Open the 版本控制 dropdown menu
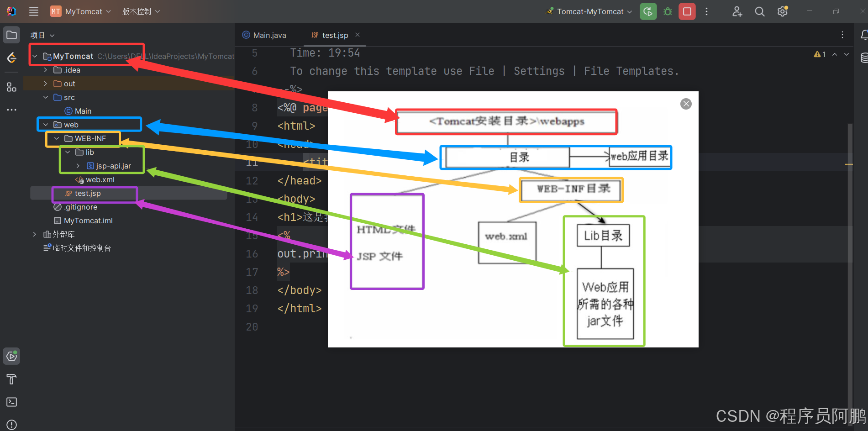This screenshot has width=868, height=431. [141, 11]
